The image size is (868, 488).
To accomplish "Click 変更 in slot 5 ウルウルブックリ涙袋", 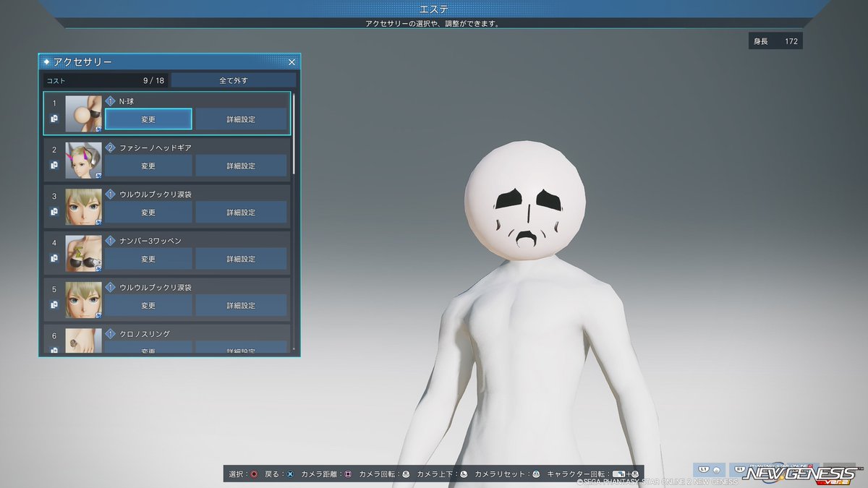I will coord(148,305).
